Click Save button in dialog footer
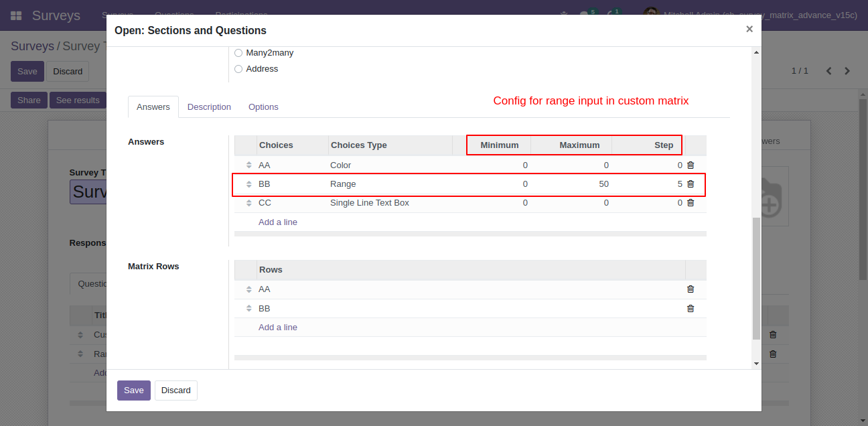This screenshot has height=426, width=868. click(x=133, y=390)
